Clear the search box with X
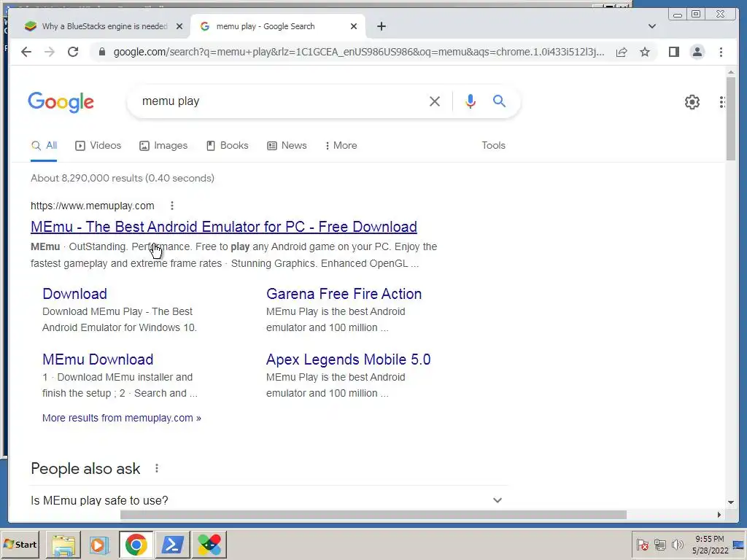747x560 pixels. (435, 101)
